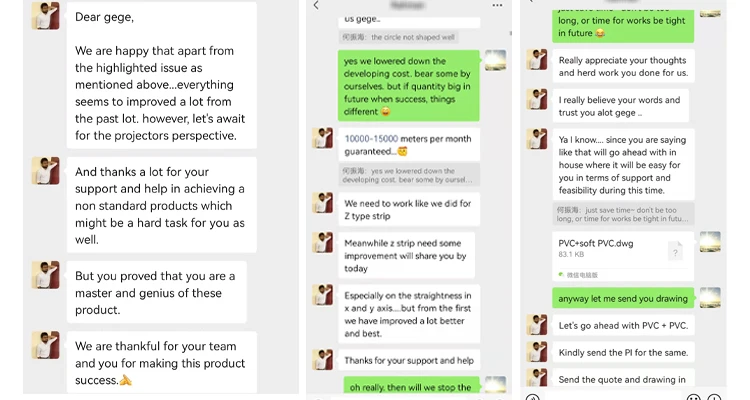
Task: Select green bubble 'oh really, then will we stop'
Action: [408, 386]
